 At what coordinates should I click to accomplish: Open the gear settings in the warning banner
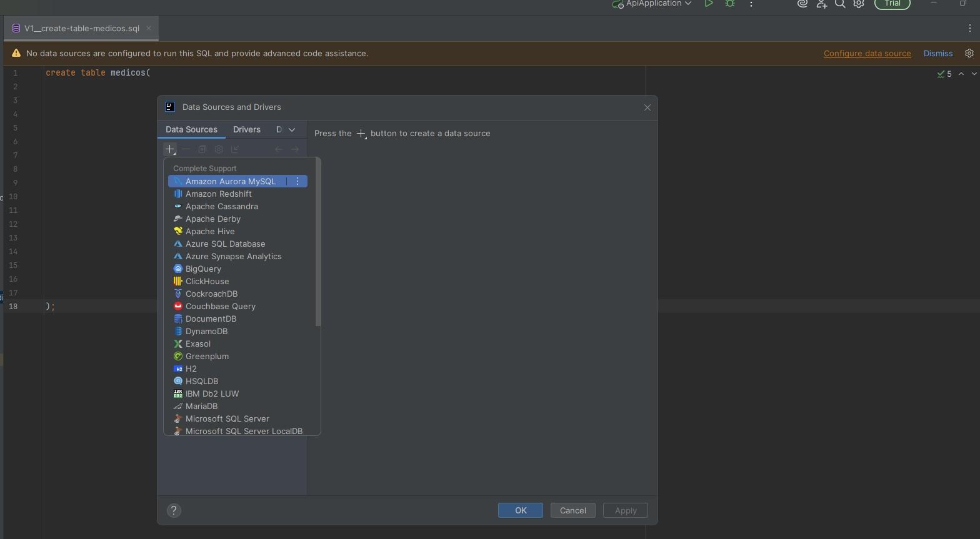969,53
